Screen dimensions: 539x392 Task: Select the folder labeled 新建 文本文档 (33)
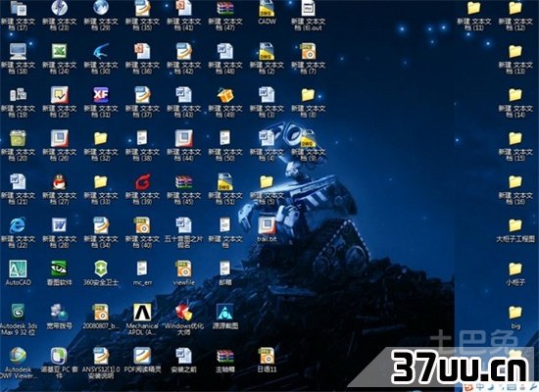pos(101,181)
